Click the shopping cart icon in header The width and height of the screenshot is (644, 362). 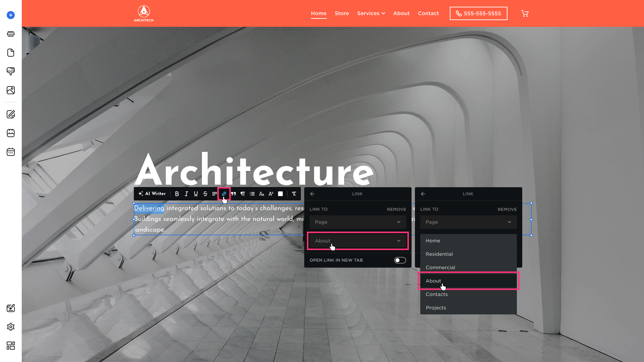[525, 13]
